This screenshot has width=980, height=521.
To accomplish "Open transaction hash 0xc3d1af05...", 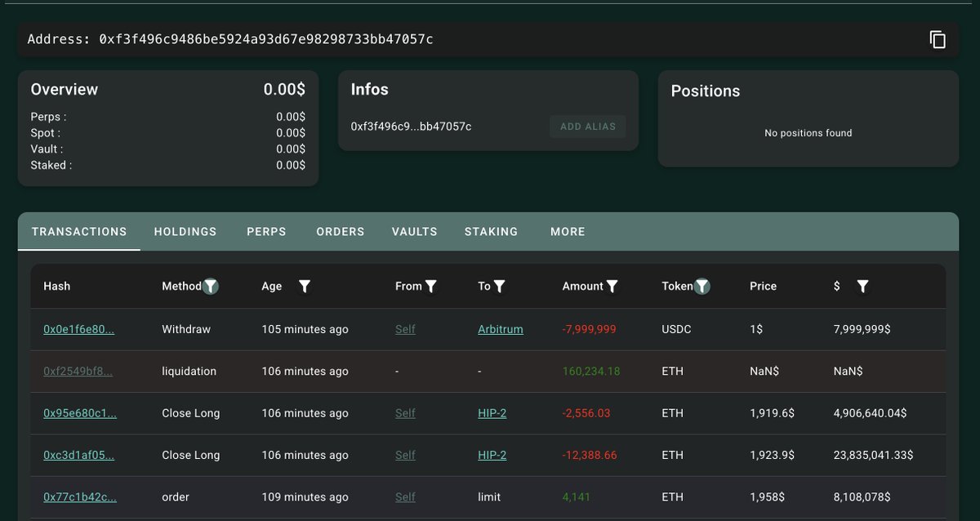I will click(79, 455).
